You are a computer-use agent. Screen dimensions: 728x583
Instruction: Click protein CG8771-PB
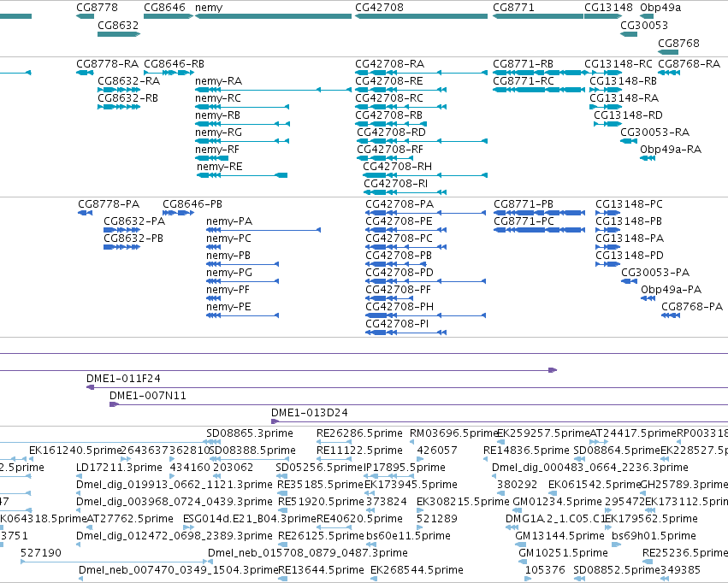(x=524, y=204)
